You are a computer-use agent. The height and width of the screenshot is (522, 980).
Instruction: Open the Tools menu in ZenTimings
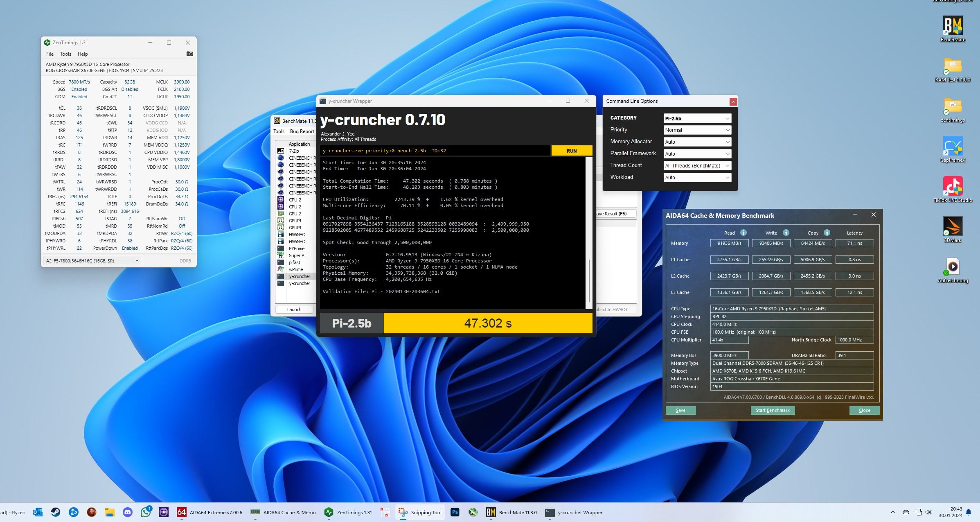point(65,54)
